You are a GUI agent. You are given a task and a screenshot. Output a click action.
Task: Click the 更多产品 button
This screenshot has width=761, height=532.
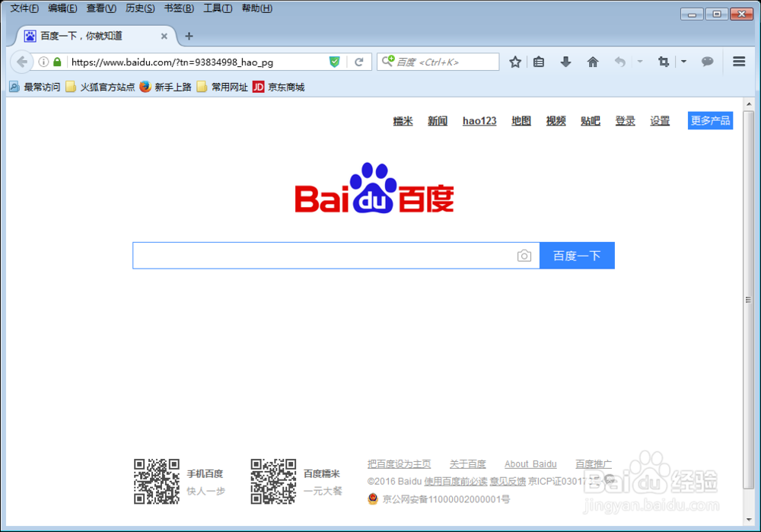(x=710, y=120)
